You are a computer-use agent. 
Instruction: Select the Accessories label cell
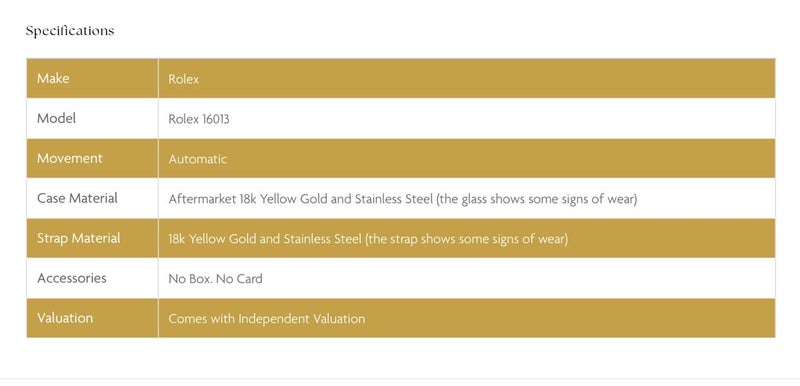click(92, 278)
